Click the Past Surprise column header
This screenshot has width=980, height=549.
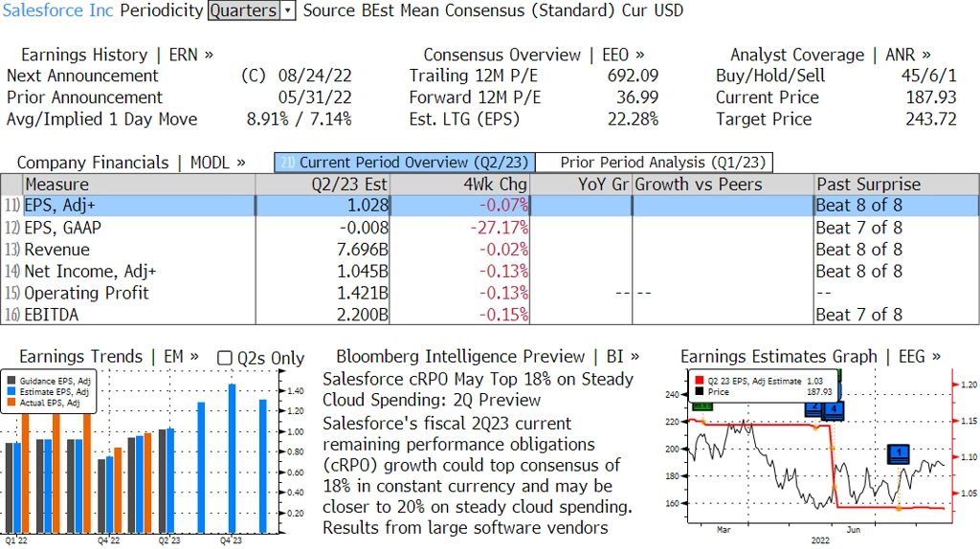(x=897, y=185)
